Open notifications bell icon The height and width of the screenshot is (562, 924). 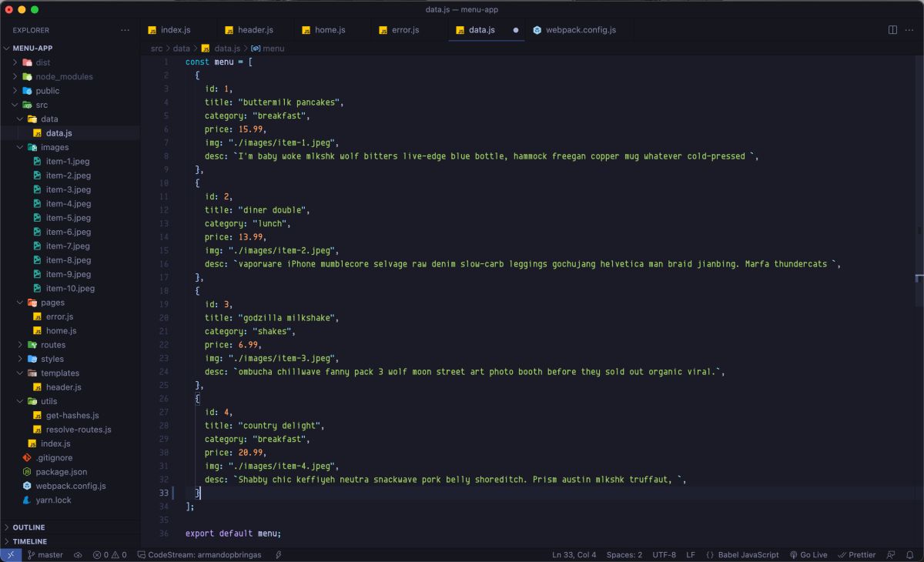(909, 554)
